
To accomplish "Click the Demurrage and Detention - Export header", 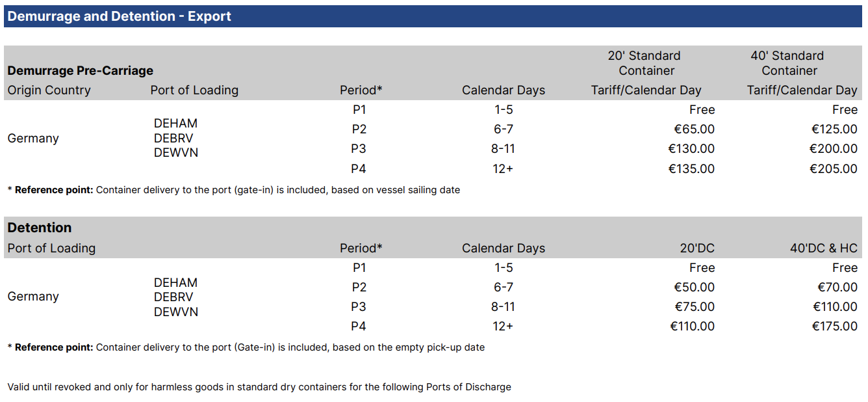I will click(x=120, y=16).
